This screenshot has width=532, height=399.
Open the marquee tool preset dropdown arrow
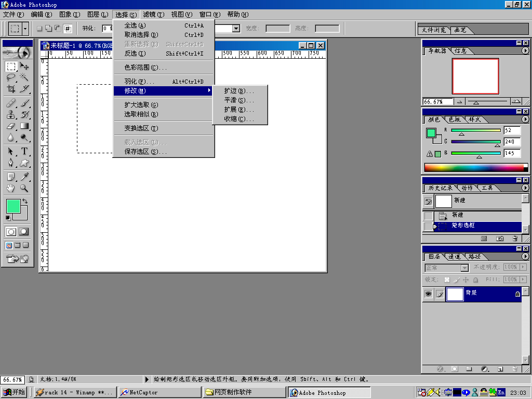point(25,29)
